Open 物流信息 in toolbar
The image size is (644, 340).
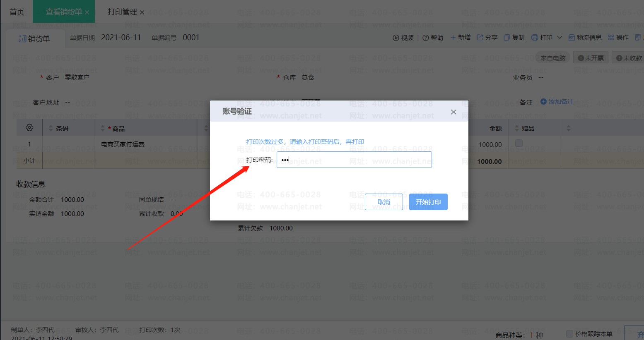[x=585, y=37]
